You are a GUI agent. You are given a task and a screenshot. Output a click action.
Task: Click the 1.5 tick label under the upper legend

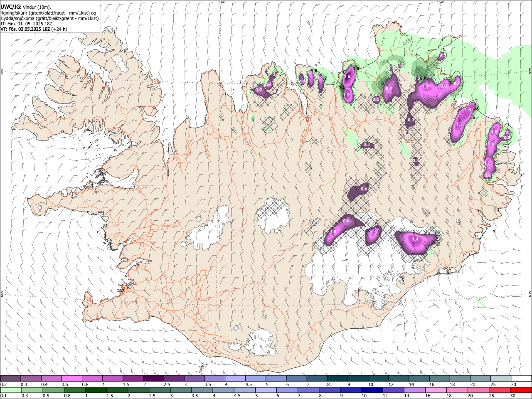(126, 384)
